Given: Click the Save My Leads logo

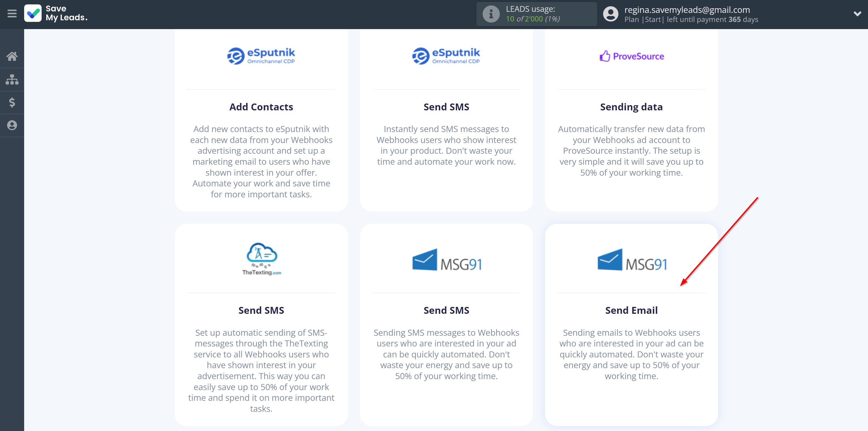Looking at the screenshot, I should pyautogui.click(x=56, y=13).
